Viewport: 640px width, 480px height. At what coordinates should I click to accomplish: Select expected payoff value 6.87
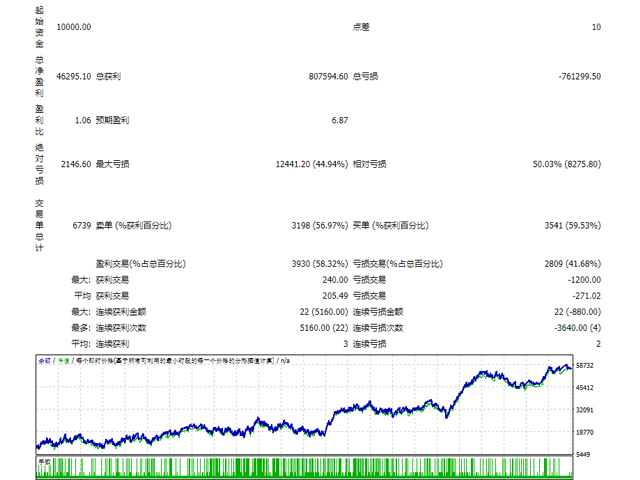340,120
